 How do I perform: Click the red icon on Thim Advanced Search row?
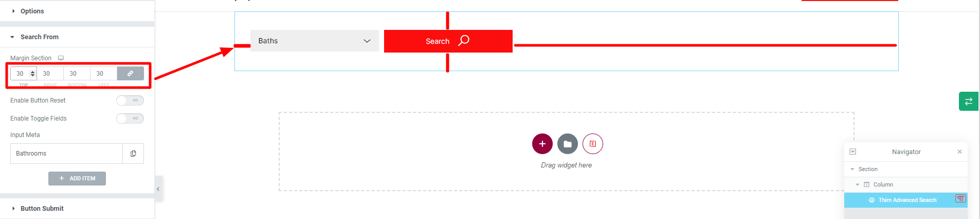pos(960,199)
